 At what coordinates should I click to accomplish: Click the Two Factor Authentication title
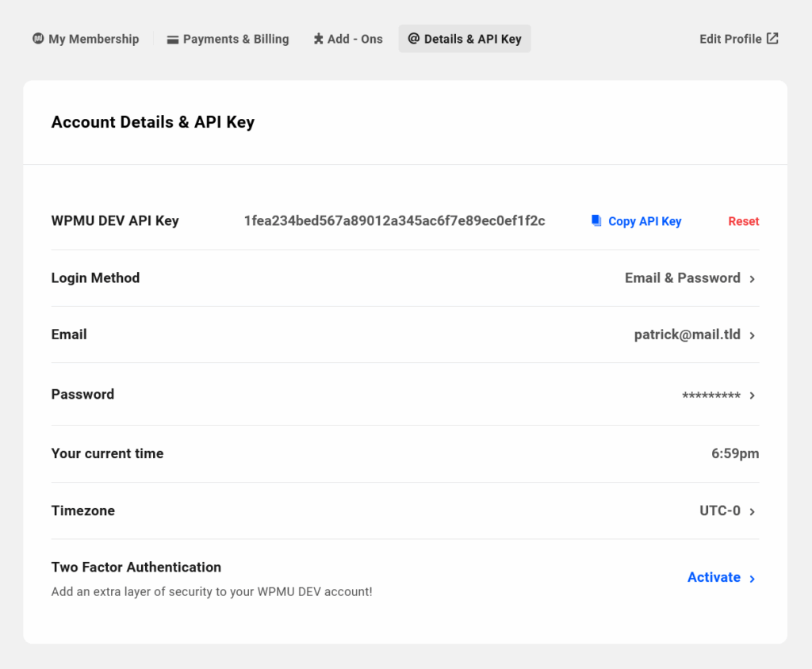point(136,567)
